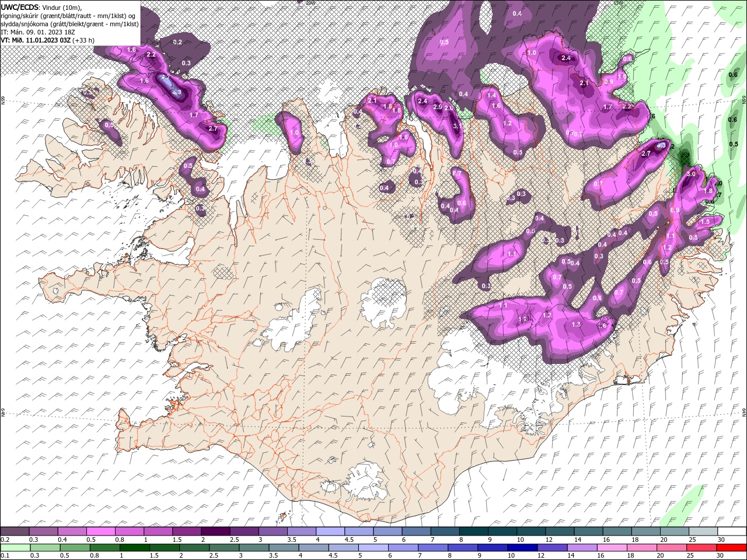
Task: Select the 'UWC/ECDS: Vindur (10m),' title line
Action: pos(41,7)
